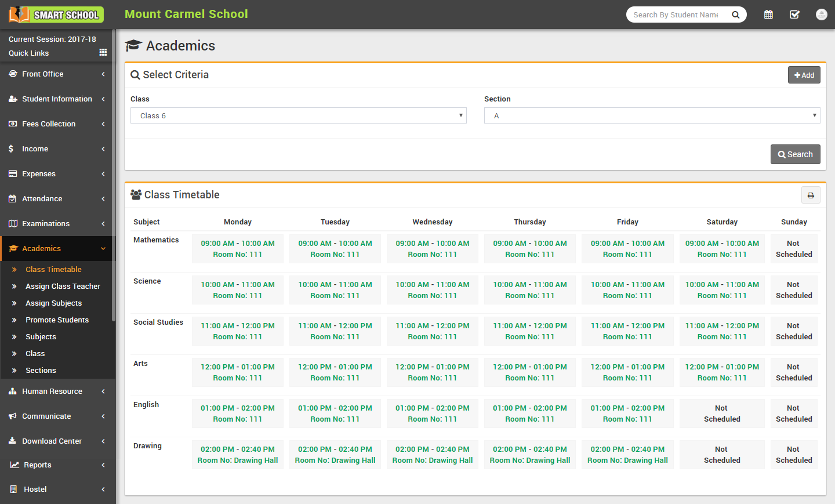This screenshot has width=835, height=504.
Task: Open Assign Class Teacher submenu item
Action: [63, 287]
